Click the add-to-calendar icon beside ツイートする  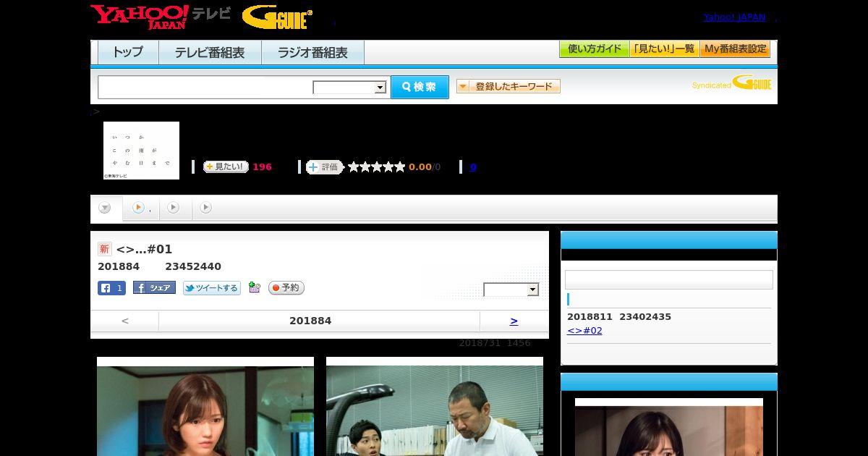point(254,287)
